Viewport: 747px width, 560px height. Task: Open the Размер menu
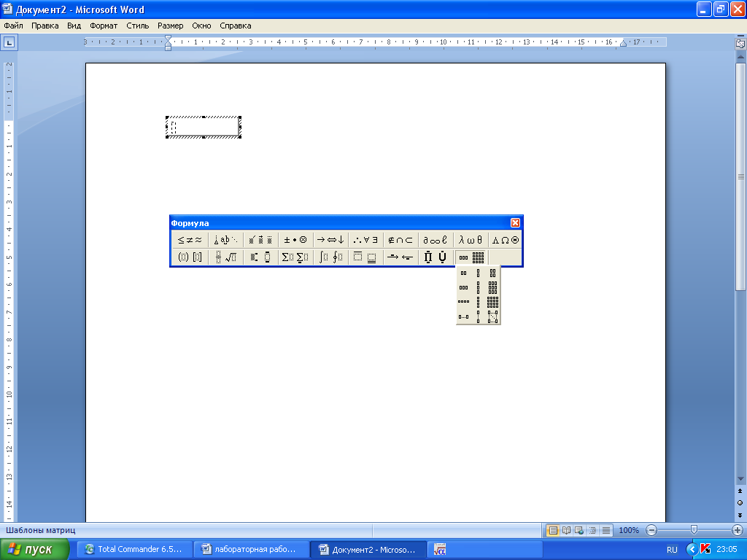170,26
